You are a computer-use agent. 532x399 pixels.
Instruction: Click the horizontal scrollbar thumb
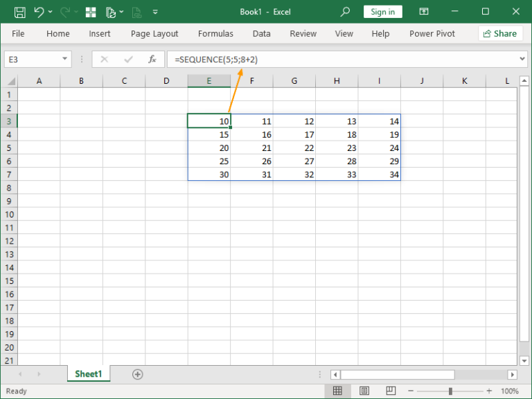click(x=398, y=375)
